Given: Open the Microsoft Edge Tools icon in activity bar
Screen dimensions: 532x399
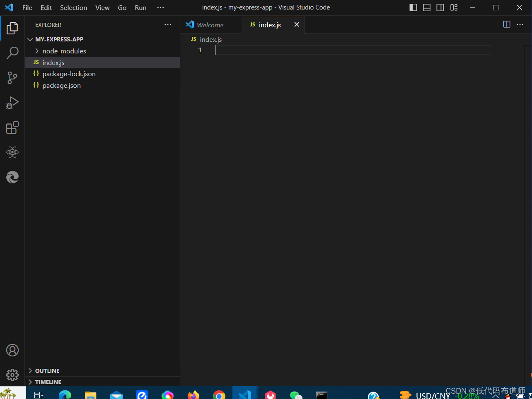Looking at the screenshot, I should [12, 177].
